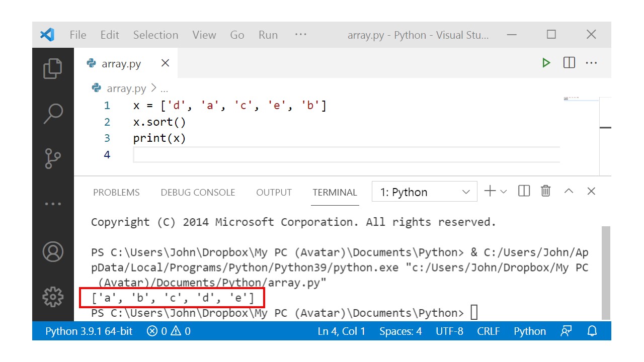Image resolution: width=644 pixels, height=362 pixels.
Task: Split the terminal panel
Action: (524, 191)
